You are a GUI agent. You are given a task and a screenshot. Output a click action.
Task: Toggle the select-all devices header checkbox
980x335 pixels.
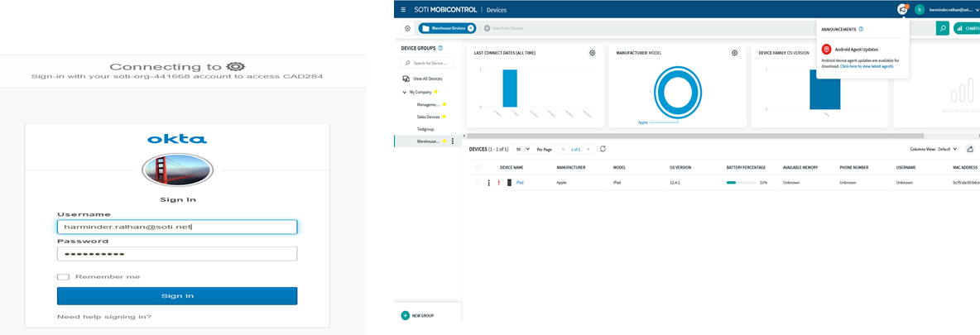point(477,167)
